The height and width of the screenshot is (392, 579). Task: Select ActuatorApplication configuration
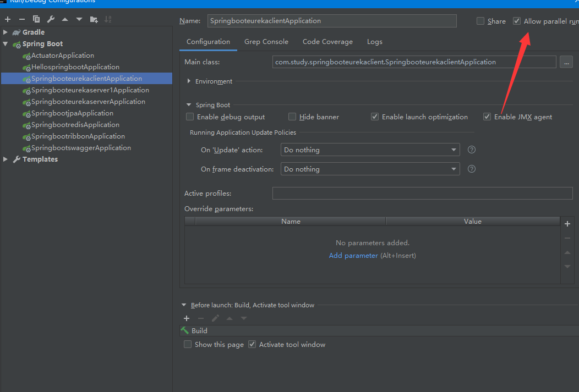(x=62, y=56)
